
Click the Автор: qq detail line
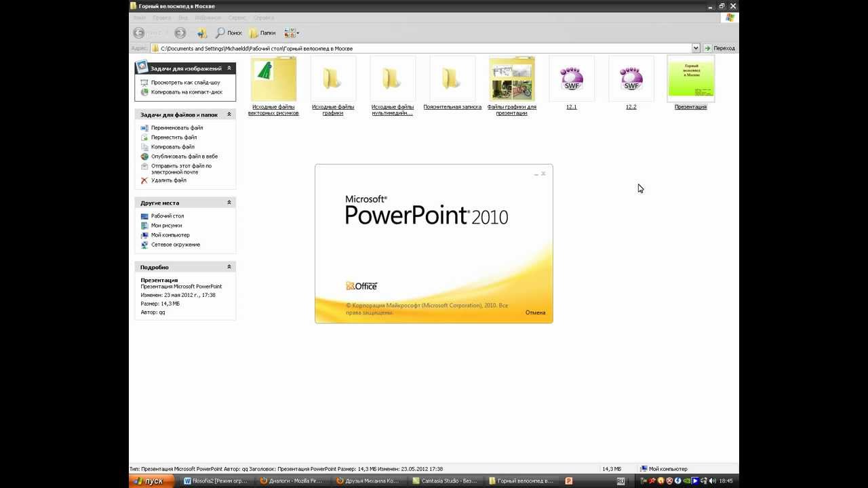[153, 312]
